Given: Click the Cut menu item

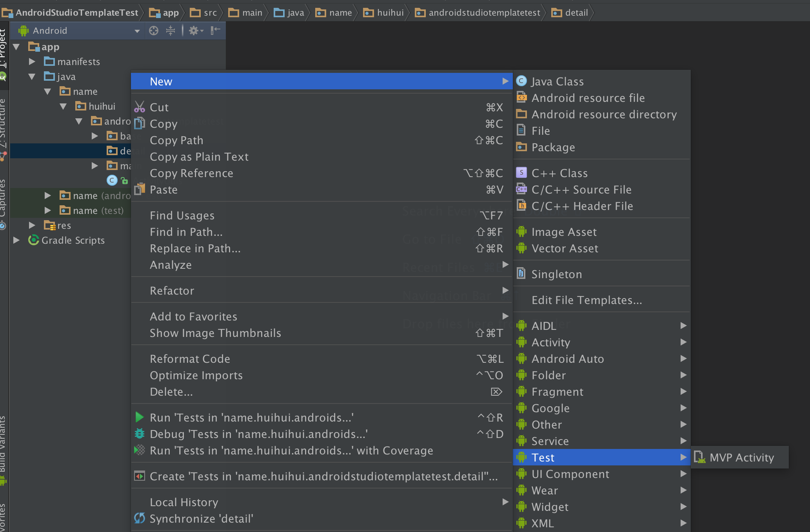Looking at the screenshot, I should point(321,107).
